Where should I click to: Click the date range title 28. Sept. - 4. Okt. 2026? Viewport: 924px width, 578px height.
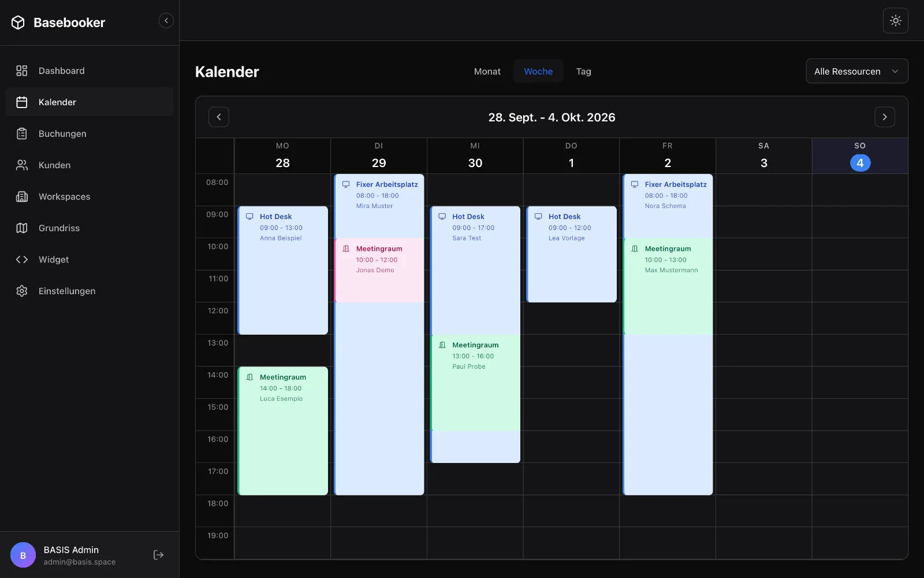click(552, 117)
